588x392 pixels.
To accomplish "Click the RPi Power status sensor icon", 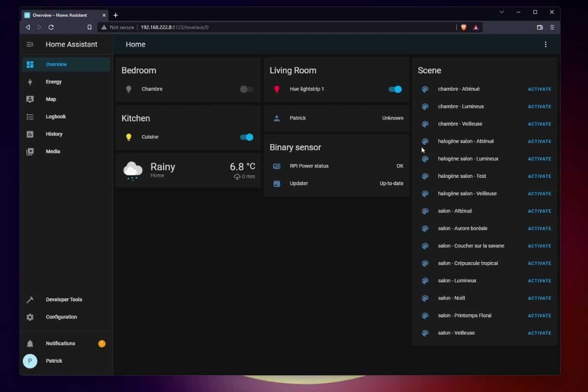I will click(x=277, y=166).
